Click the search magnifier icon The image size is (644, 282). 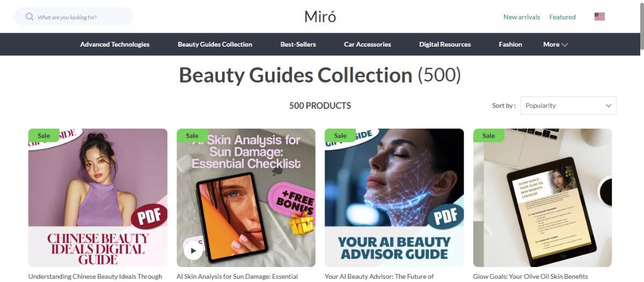click(x=30, y=17)
